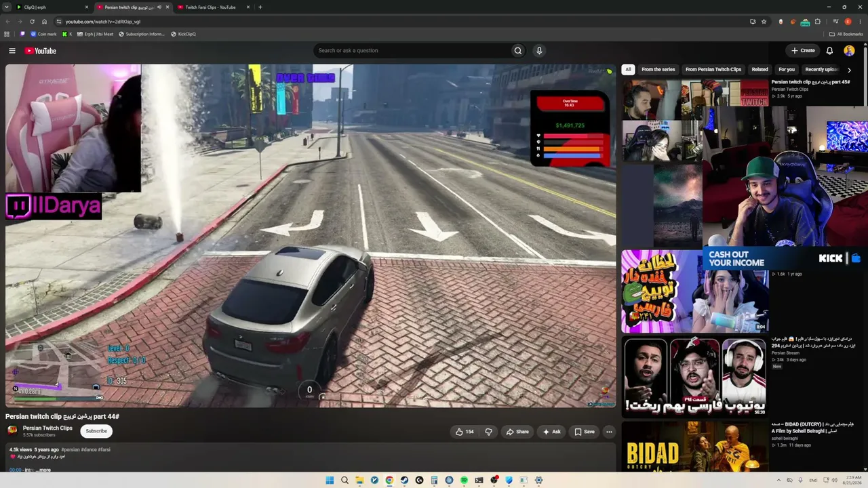
Task: Start voice search with the microphone icon
Action: (539, 51)
